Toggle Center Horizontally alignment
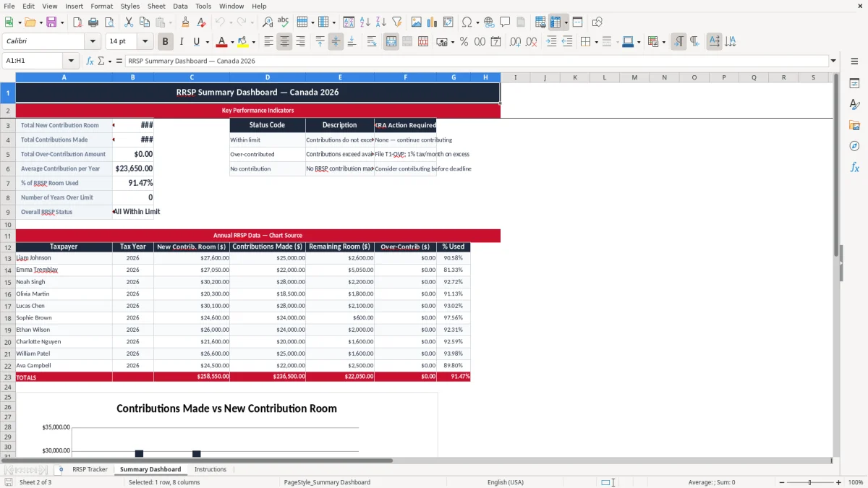868x488 pixels. click(284, 41)
